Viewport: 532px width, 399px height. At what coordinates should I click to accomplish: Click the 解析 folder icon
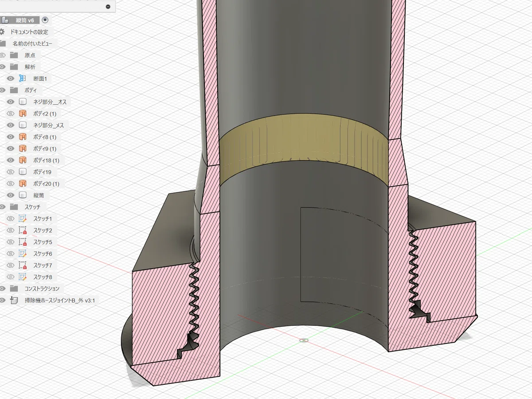pos(14,66)
